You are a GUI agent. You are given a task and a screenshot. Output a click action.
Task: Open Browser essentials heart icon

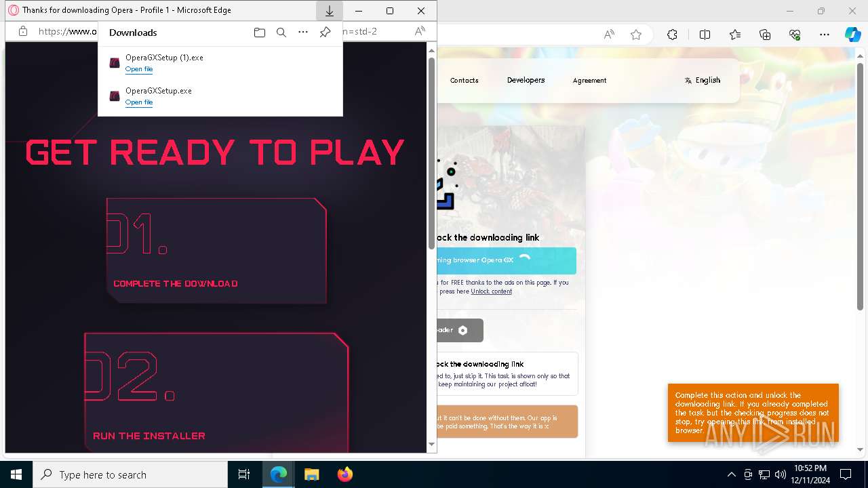[x=795, y=35]
